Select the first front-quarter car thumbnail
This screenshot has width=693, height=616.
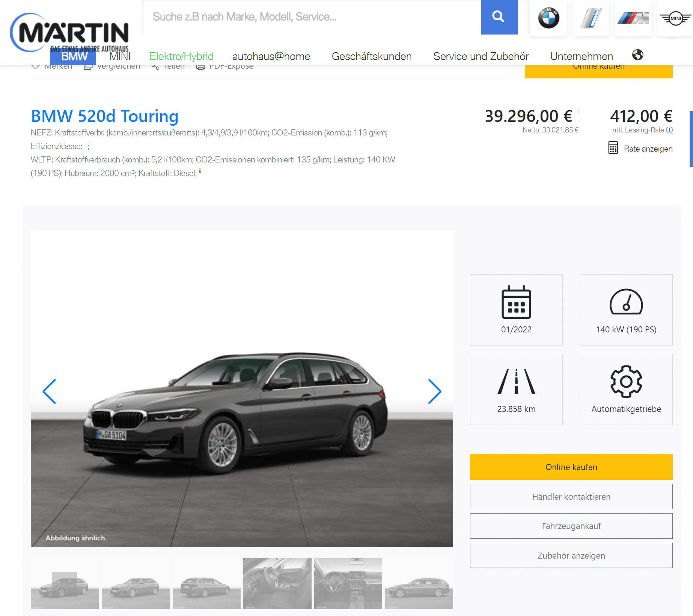pos(65,584)
